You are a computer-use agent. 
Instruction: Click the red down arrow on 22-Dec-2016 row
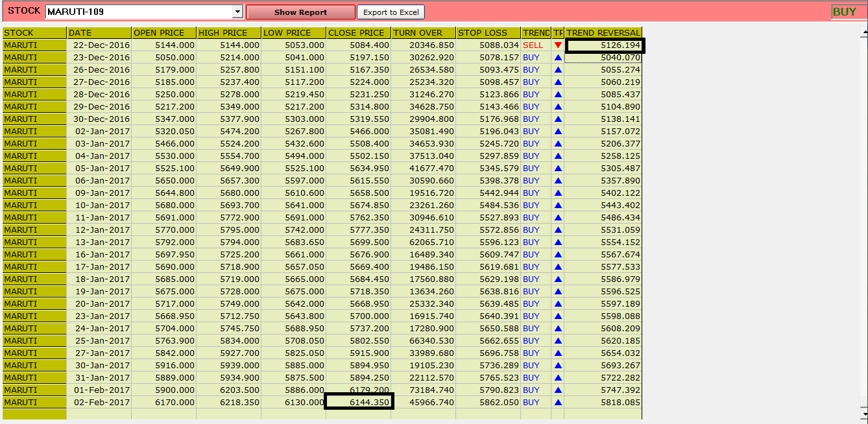point(558,45)
